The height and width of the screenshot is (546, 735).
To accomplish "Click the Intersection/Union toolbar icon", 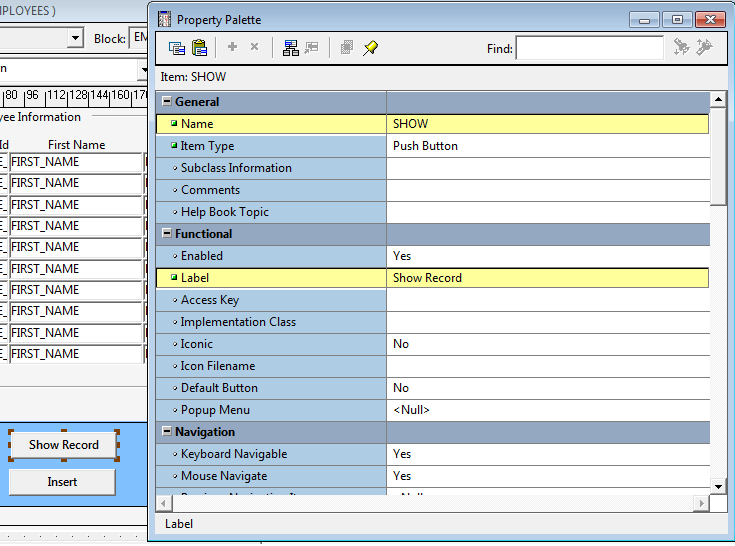I will coord(347,47).
